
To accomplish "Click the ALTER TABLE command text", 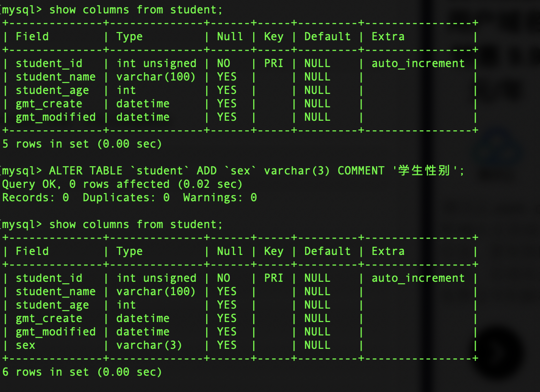I will [257, 171].
